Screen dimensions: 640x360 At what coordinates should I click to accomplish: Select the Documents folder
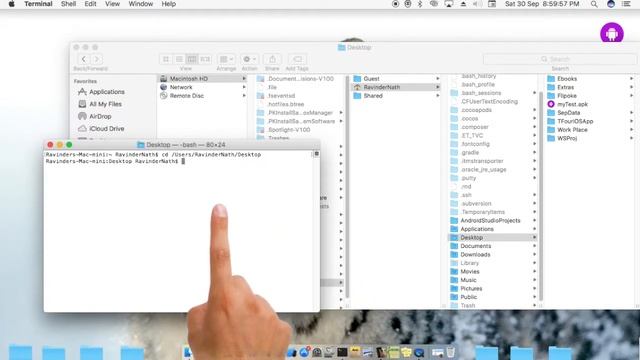click(493, 246)
